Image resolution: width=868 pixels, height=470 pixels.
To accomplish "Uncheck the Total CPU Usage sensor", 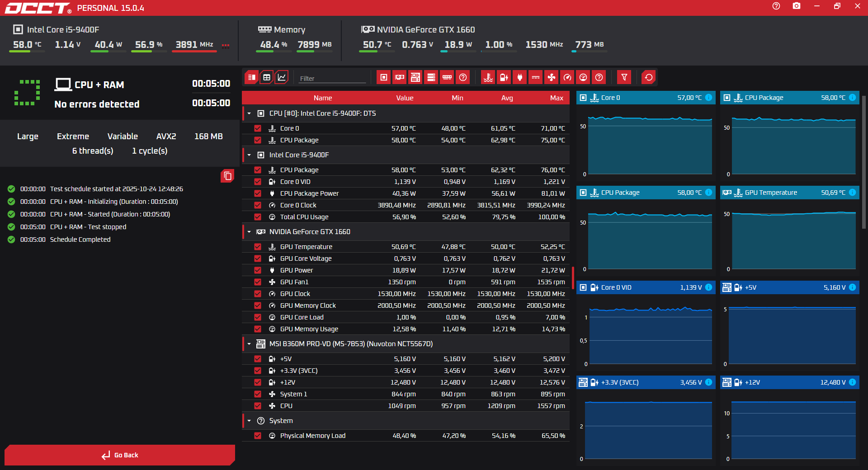I will pyautogui.click(x=258, y=217).
